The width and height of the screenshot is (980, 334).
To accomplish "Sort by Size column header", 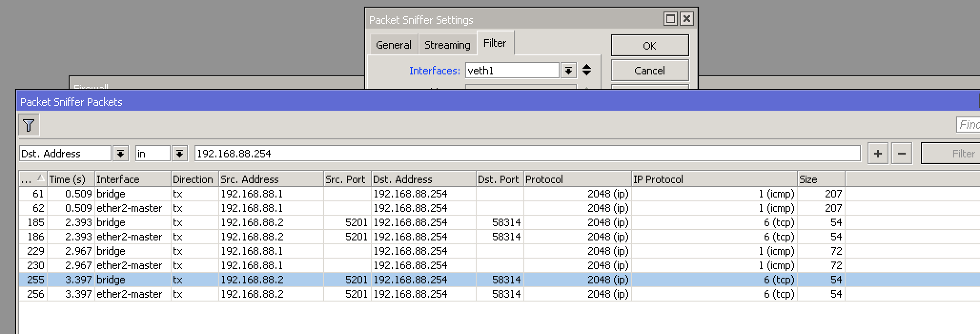I will 821,179.
